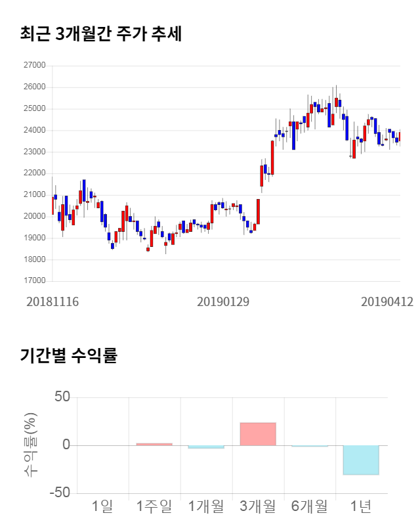
Task: Click the '3개월' period label
Action: click(257, 506)
